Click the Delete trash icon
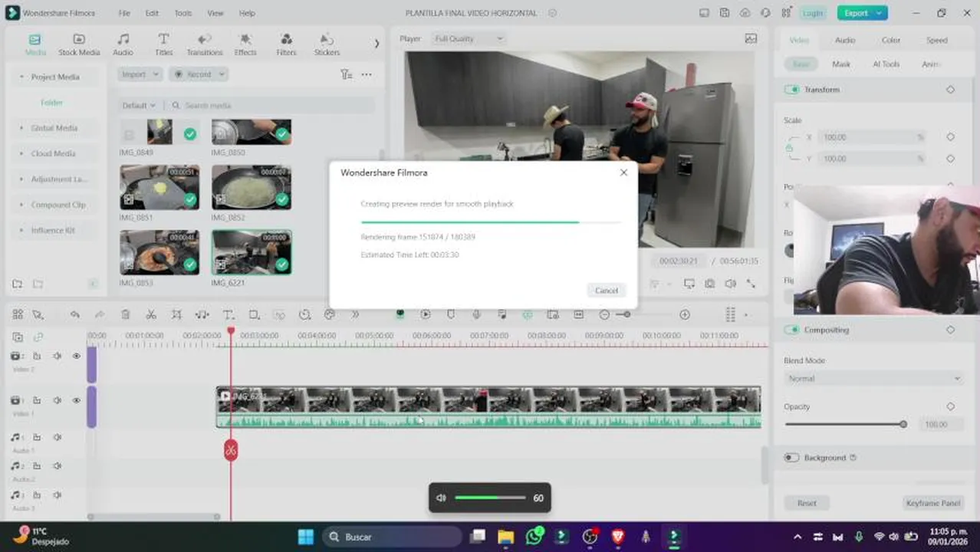 point(126,315)
